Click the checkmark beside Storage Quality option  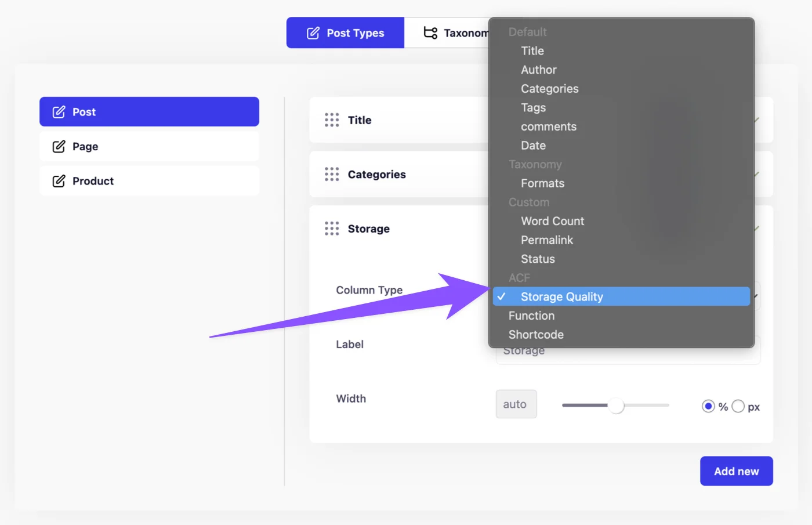click(502, 296)
